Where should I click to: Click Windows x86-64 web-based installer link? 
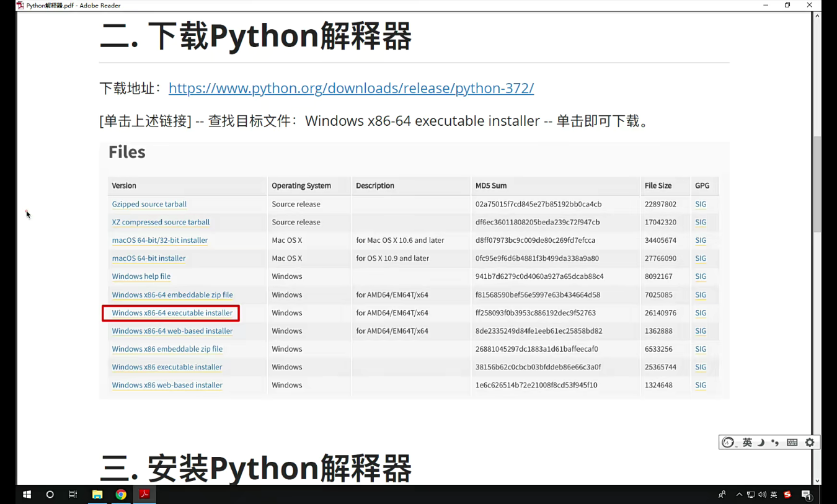pos(172,331)
